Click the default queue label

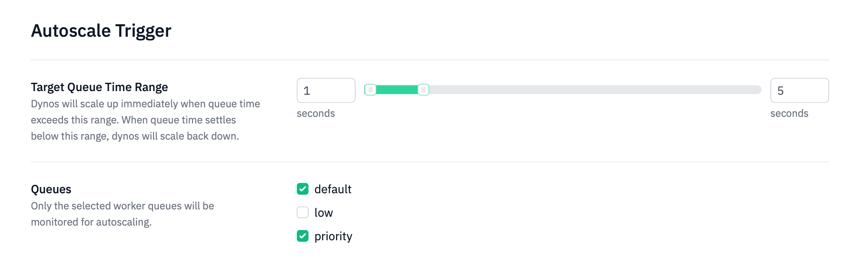pos(332,190)
